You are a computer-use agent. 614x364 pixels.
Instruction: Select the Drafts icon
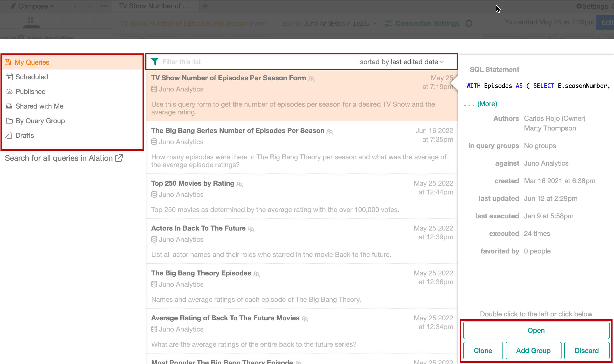click(x=8, y=135)
